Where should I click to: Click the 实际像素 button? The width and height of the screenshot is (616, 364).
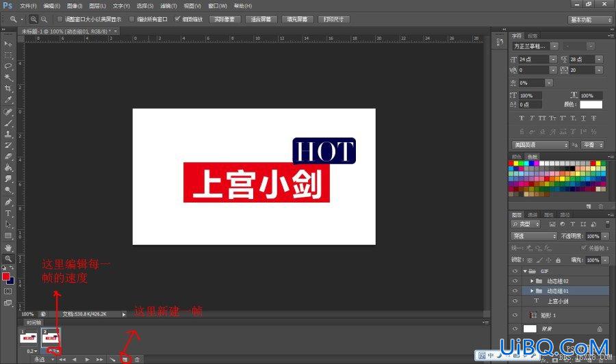[224, 19]
